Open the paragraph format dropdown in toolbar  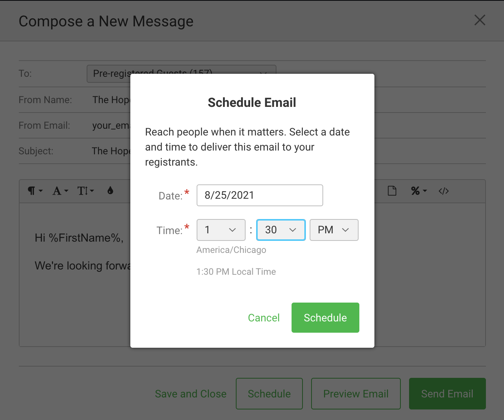tap(35, 191)
